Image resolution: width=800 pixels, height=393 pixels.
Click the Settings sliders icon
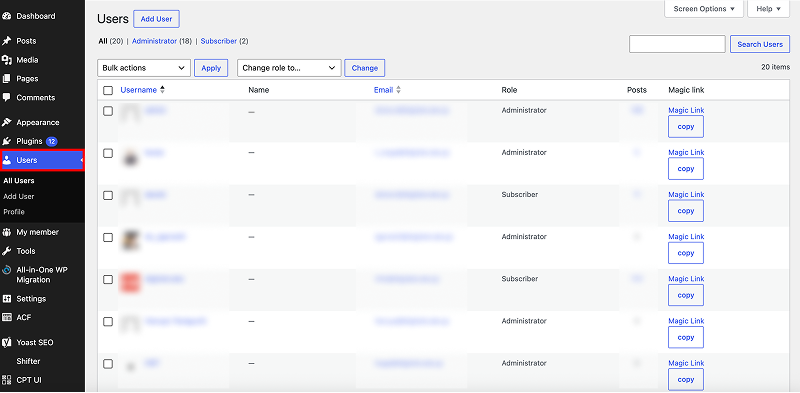tap(7, 299)
